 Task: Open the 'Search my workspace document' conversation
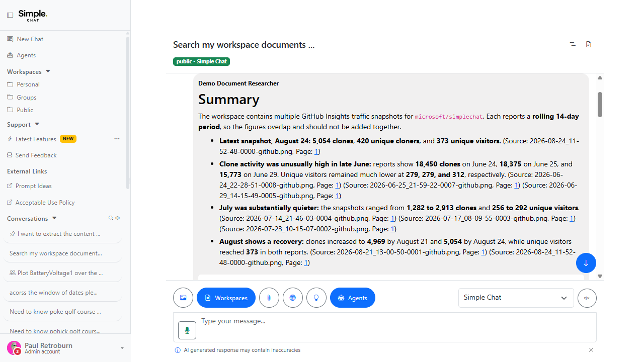tap(64, 253)
